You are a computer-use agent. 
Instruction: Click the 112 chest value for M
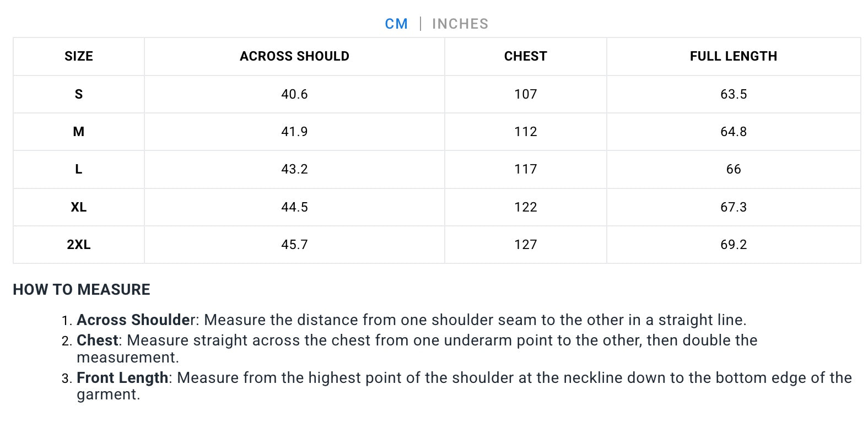tap(525, 132)
